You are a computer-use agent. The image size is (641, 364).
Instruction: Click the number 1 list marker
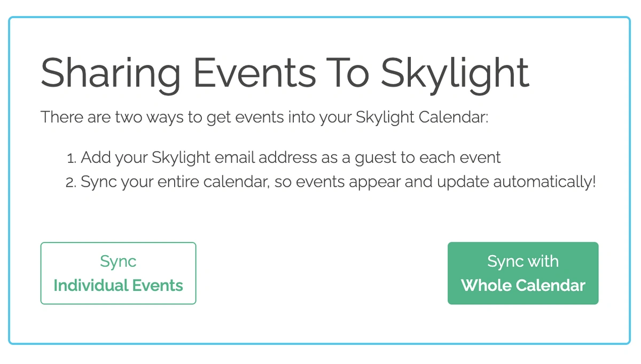click(72, 159)
